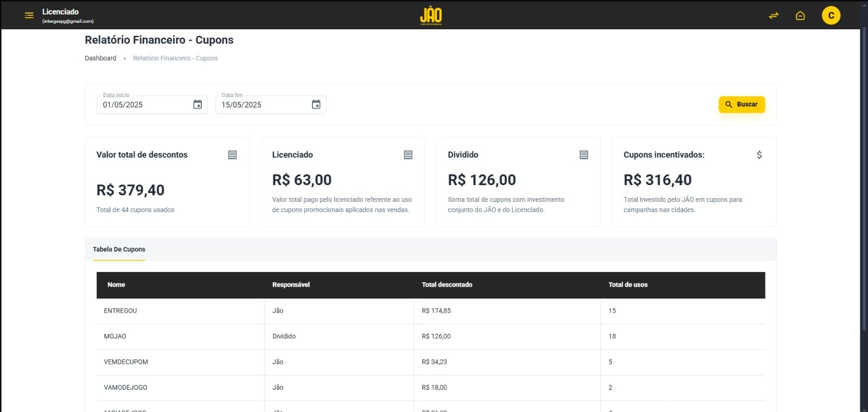Open the Data início calendar picker
This screenshot has height=412, width=868.
click(197, 104)
